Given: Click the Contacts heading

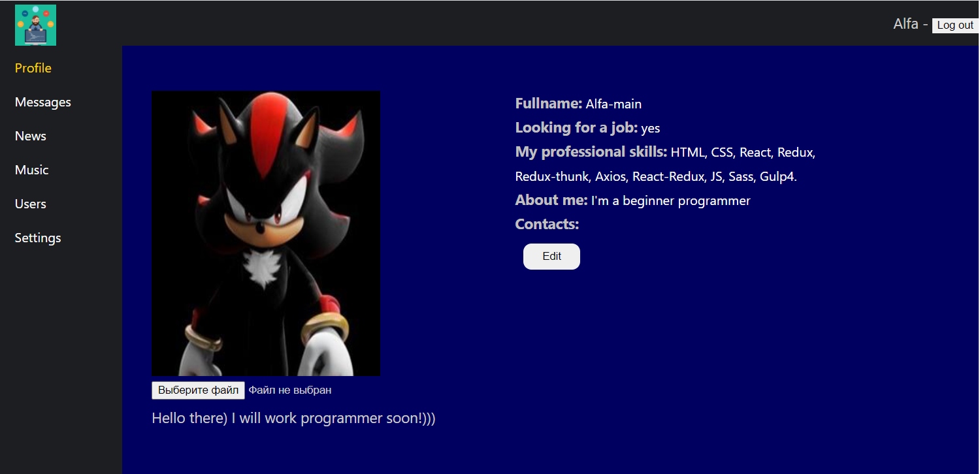Looking at the screenshot, I should pyautogui.click(x=547, y=224).
